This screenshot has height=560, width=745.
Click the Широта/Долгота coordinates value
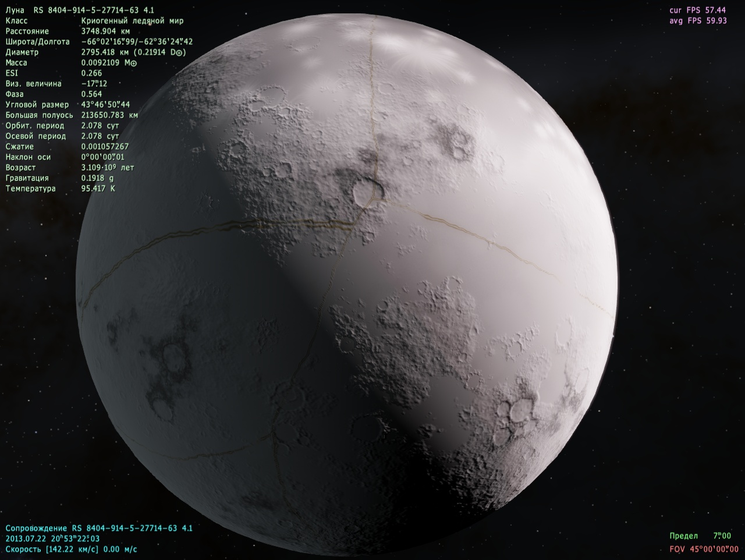137,42
